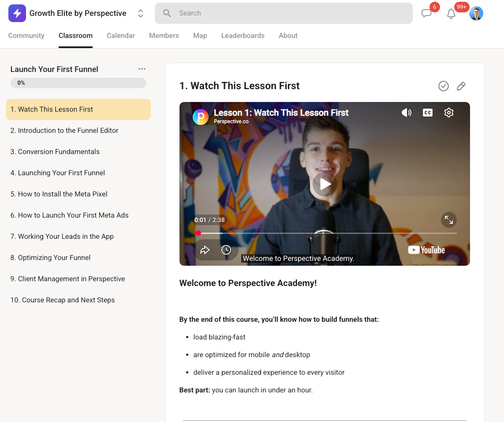Open lesson 4. Launching Your First Funnel

[78, 173]
